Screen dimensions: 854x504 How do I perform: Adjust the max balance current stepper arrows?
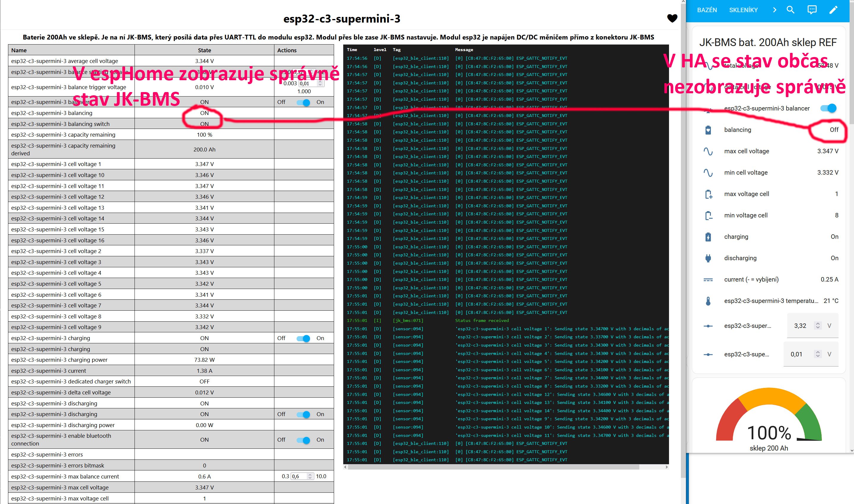[x=310, y=476]
